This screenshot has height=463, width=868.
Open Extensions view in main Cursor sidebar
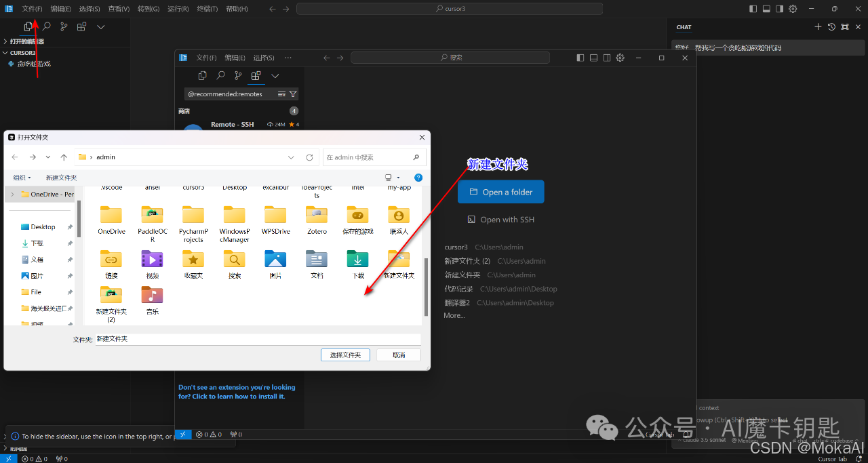click(81, 26)
